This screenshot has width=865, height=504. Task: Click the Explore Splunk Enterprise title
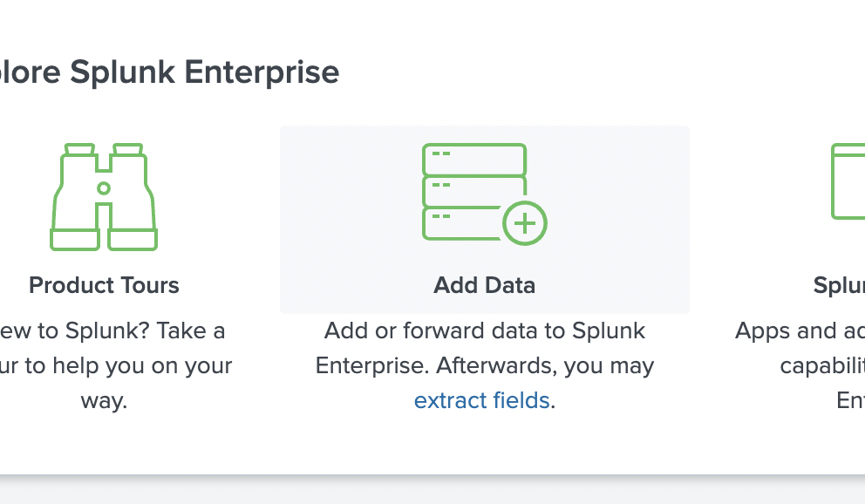click(x=170, y=72)
